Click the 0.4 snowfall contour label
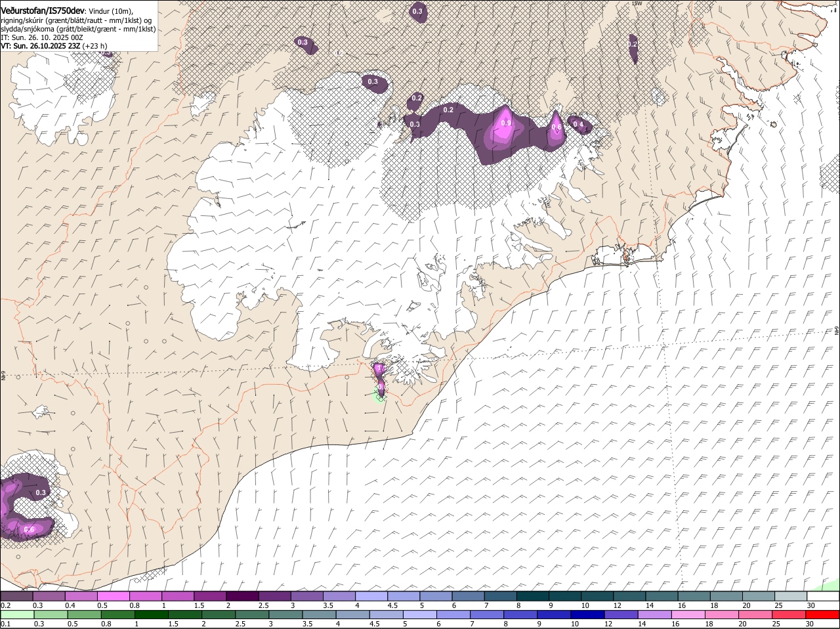 577,125
